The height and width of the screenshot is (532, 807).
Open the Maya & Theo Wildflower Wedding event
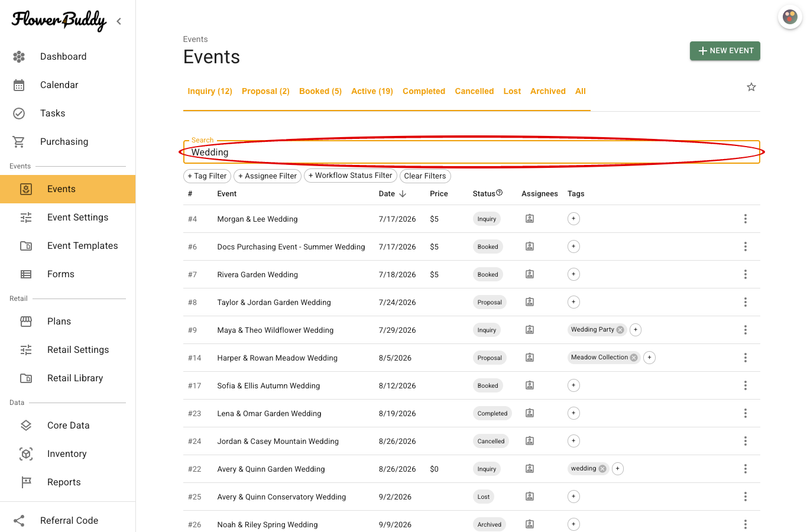coord(276,330)
